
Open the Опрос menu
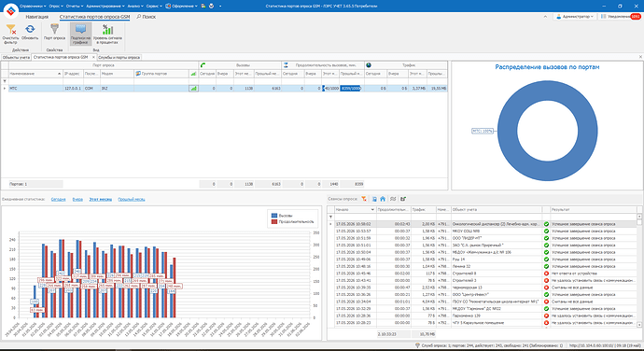coord(55,7)
